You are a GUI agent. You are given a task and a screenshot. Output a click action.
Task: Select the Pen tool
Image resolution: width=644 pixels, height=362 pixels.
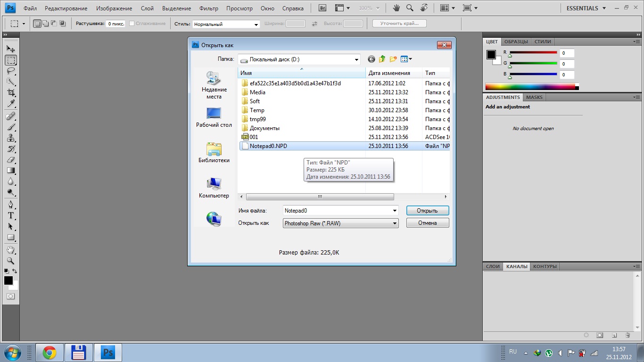(11, 205)
